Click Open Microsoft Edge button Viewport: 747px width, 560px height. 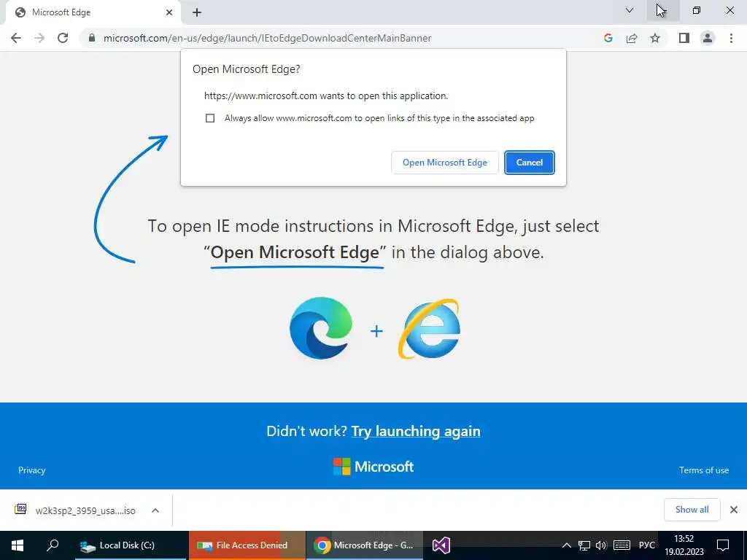(x=445, y=163)
